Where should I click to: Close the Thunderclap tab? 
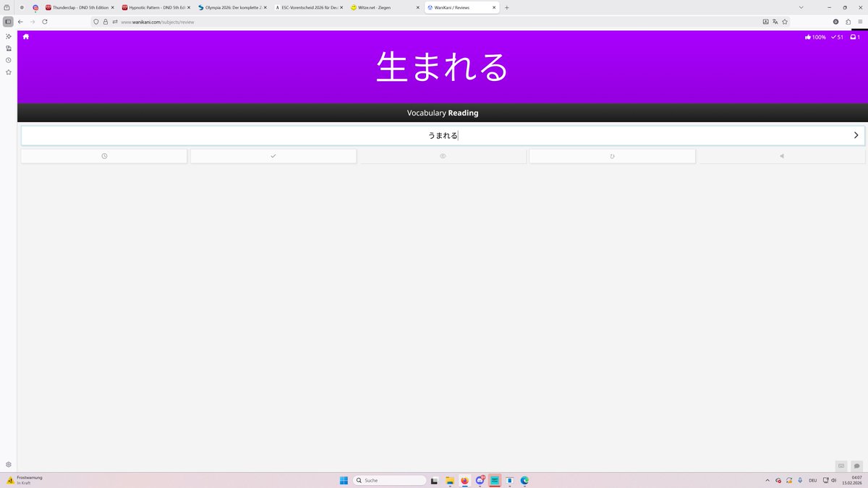pos(112,7)
